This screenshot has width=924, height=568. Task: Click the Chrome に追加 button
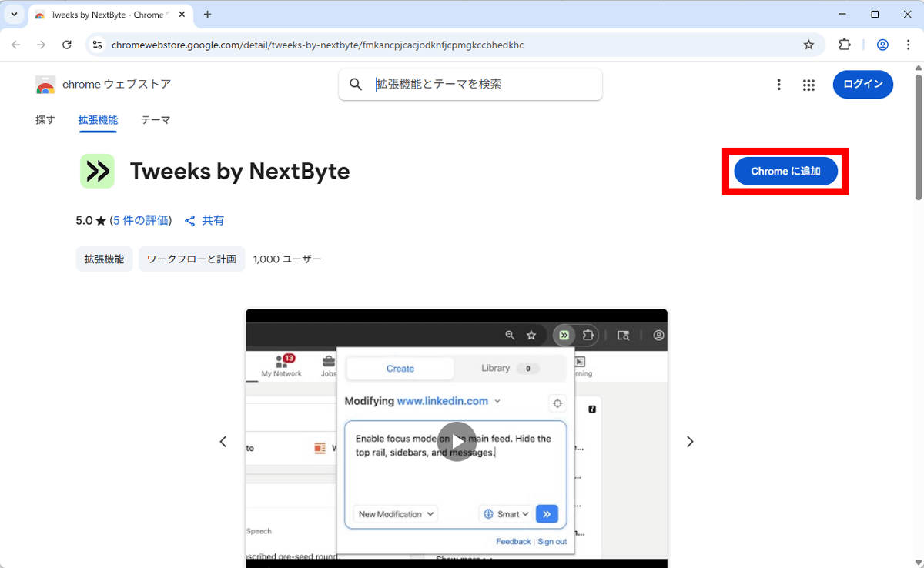point(785,172)
